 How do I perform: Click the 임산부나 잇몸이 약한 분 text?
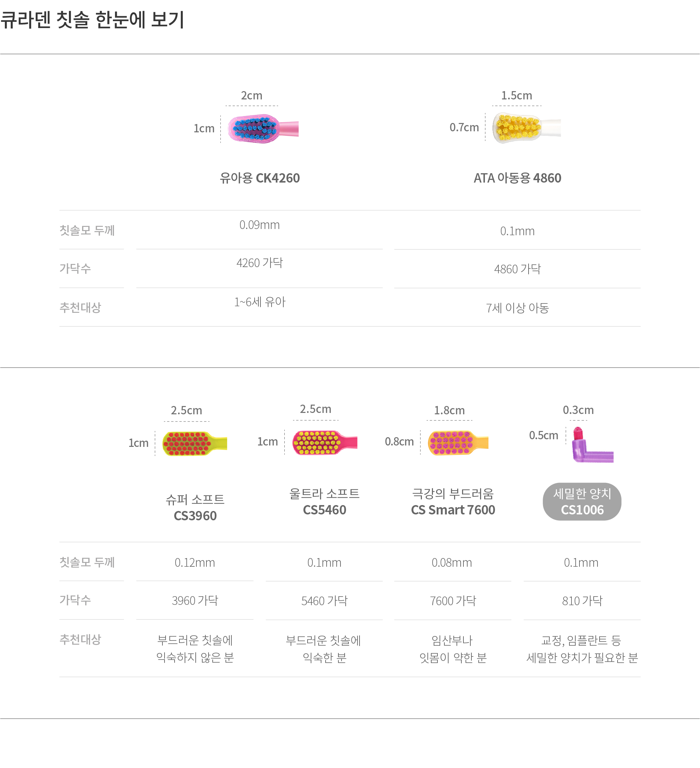pyautogui.click(x=453, y=649)
